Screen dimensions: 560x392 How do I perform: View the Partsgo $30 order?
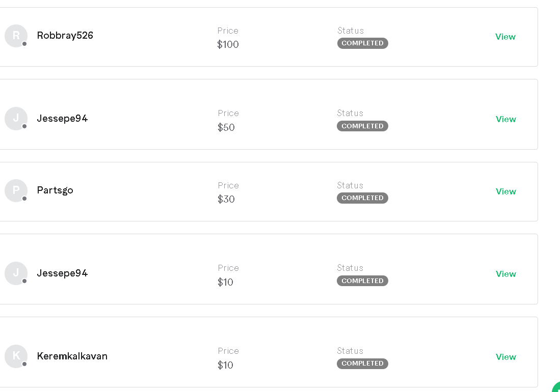point(505,191)
